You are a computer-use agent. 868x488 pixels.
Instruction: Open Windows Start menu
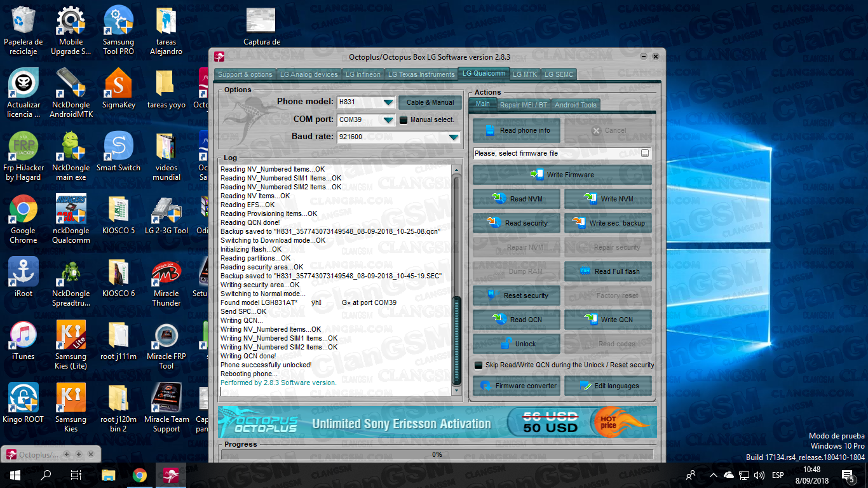coord(15,475)
